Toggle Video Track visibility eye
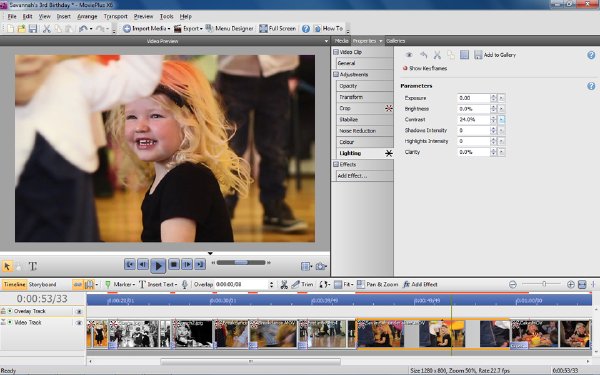600x375 pixels. (x=79, y=323)
